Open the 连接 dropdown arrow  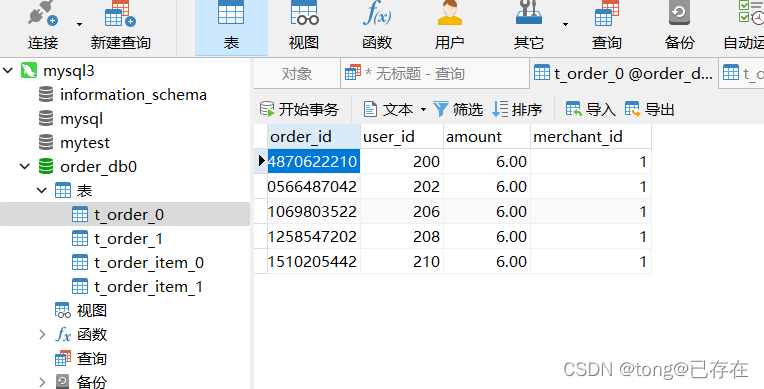click(79, 24)
